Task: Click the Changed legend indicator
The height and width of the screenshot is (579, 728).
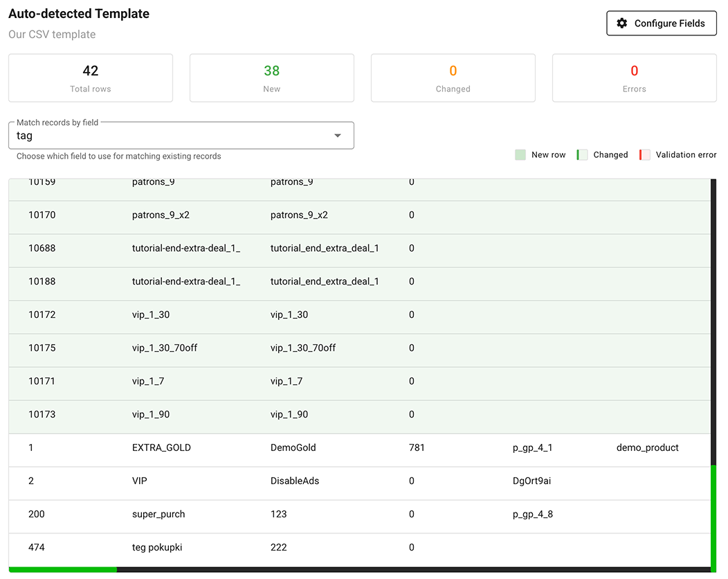Action: pos(582,155)
